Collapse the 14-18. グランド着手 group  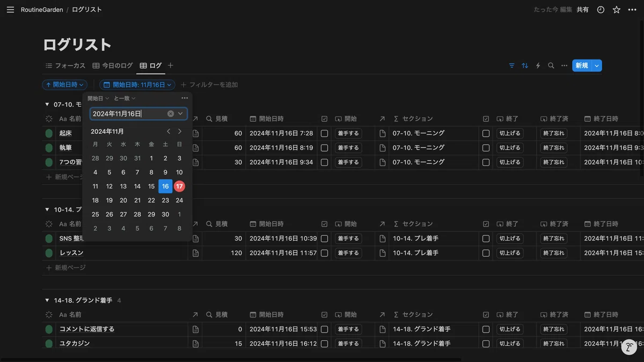tap(47, 300)
